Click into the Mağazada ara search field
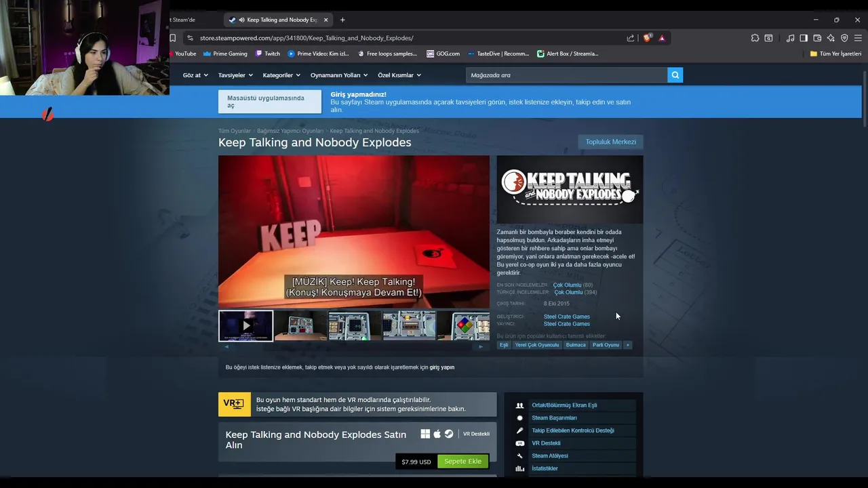The image size is (868, 488). coord(566,75)
